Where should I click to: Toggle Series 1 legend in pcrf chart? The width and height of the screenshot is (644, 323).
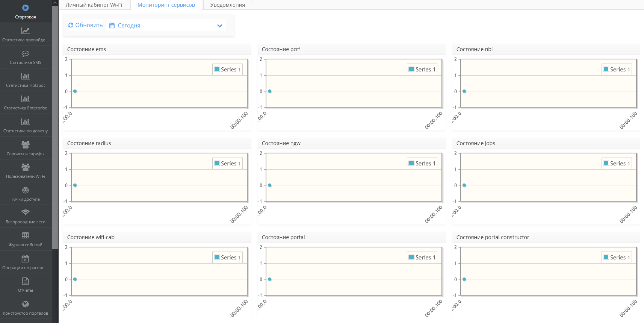click(x=422, y=70)
